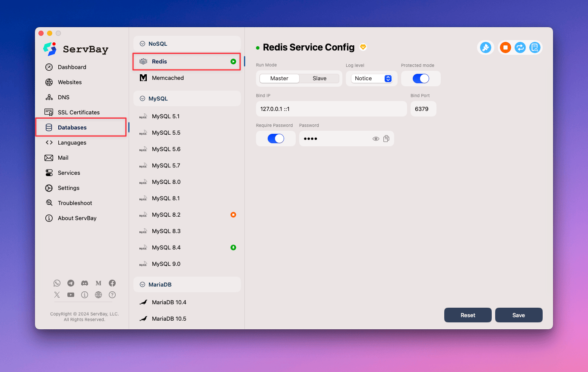Open the Services section in the sidebar
The height and width of the screenshot is (372, 588).
point(68,173)
